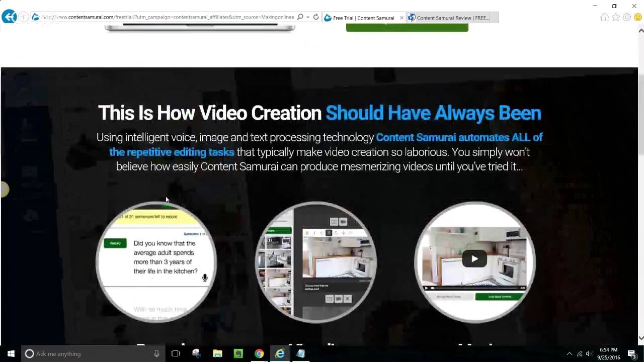Open the Snipping Tool taskbar icon
644x362 pixels.
(x=196, y=354)
